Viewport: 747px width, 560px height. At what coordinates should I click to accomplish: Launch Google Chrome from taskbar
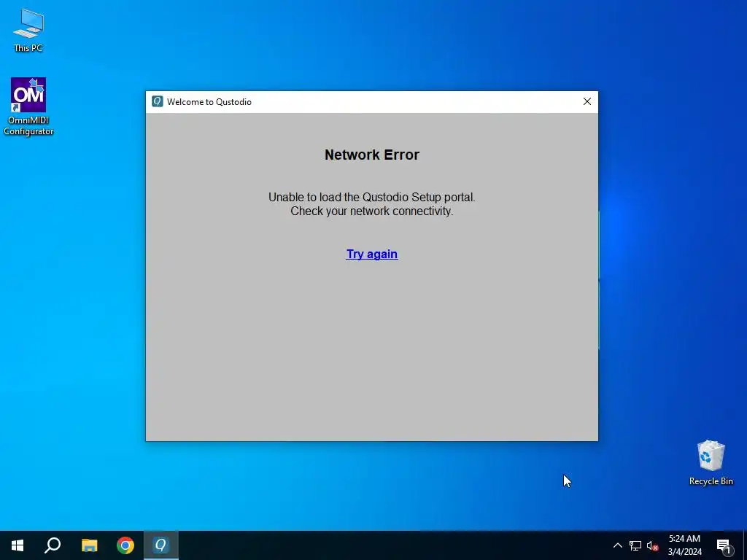pos(125,545)
